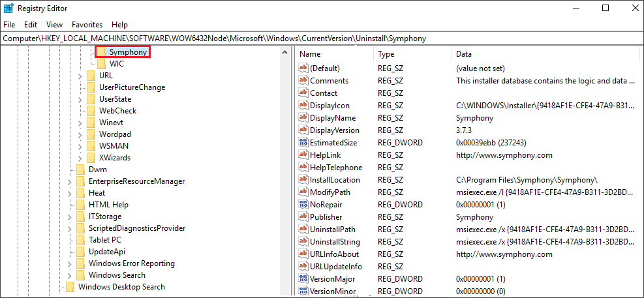This screenshot has height=298, width=644.
Task: Click the UninstallString value string icon
Action: pyautogui.click(x=303, y=242)
